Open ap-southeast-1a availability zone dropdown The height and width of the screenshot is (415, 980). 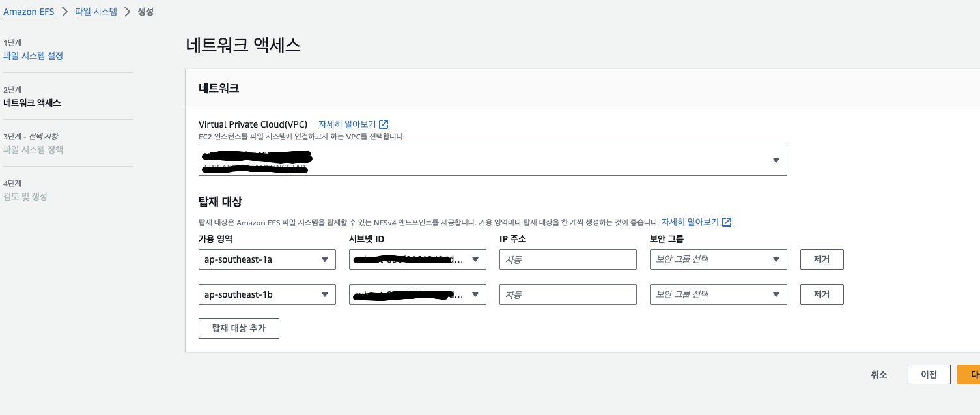[267, 259]
